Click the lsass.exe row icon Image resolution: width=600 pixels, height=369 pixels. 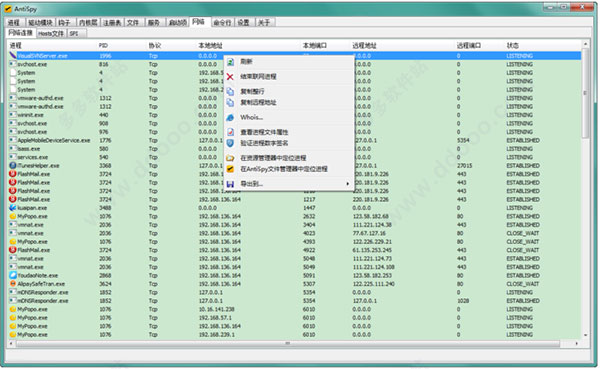tap(13, 149)
